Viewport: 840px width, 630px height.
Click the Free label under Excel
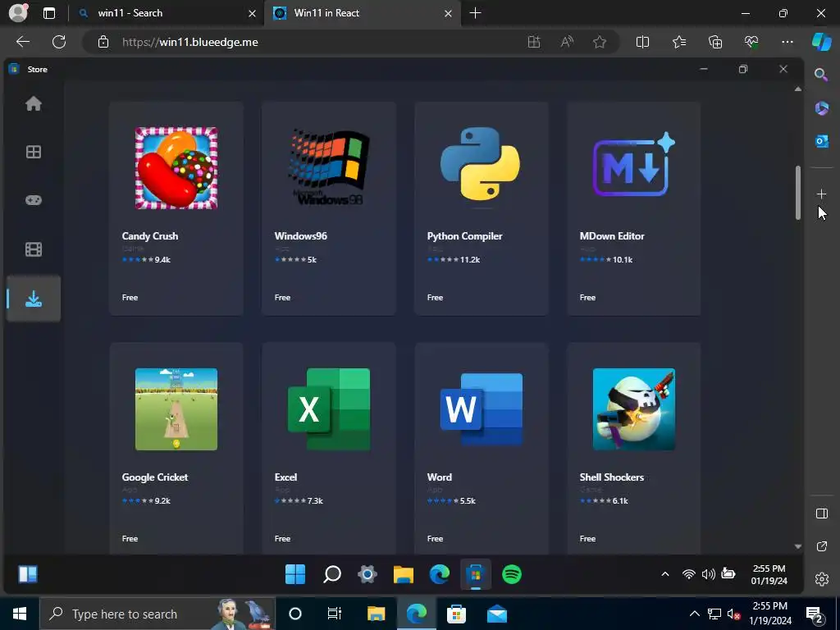coord(282,538)
